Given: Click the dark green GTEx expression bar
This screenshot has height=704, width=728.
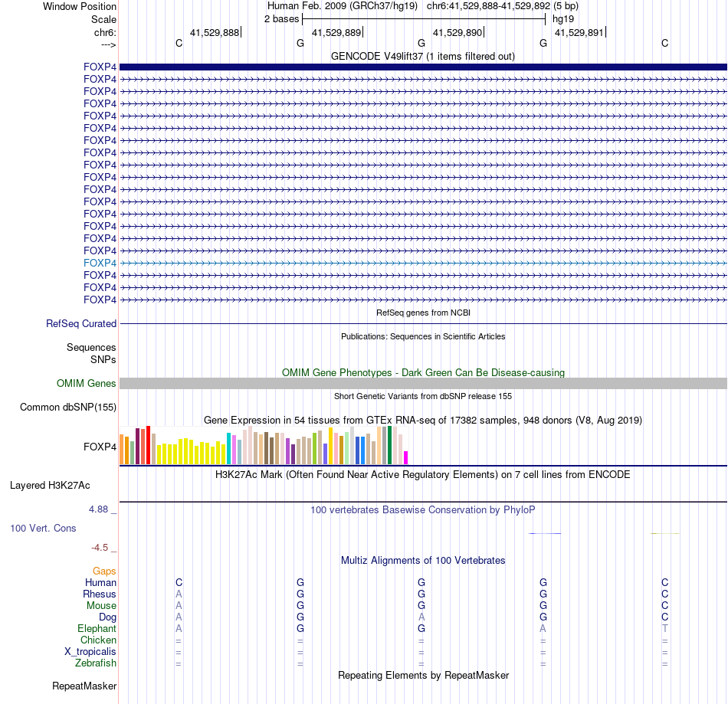Looking at the screenshot, I should pyautogui.click(x=390, y=445).
